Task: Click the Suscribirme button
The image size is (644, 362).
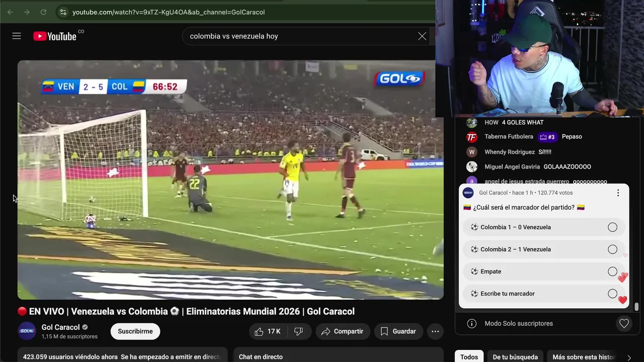Action: 135,331
